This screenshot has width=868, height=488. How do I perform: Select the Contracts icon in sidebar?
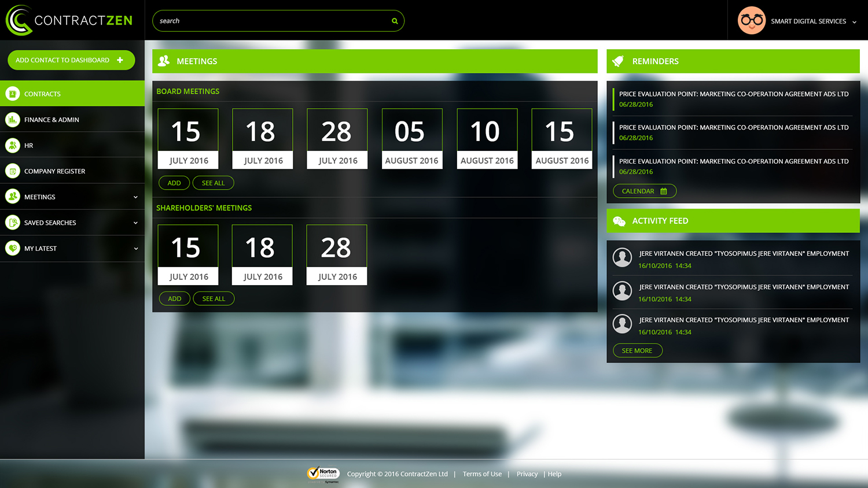click(x=12, y=94)
